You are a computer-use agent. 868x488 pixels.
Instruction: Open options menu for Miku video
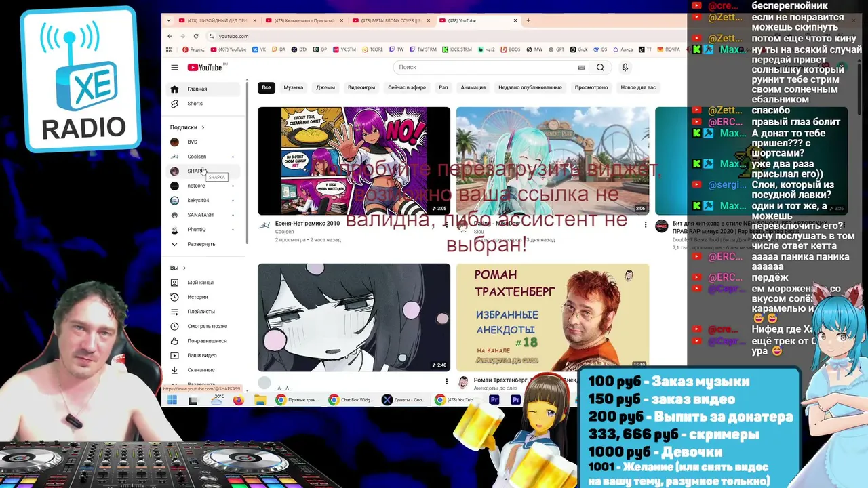pos(646,225)
